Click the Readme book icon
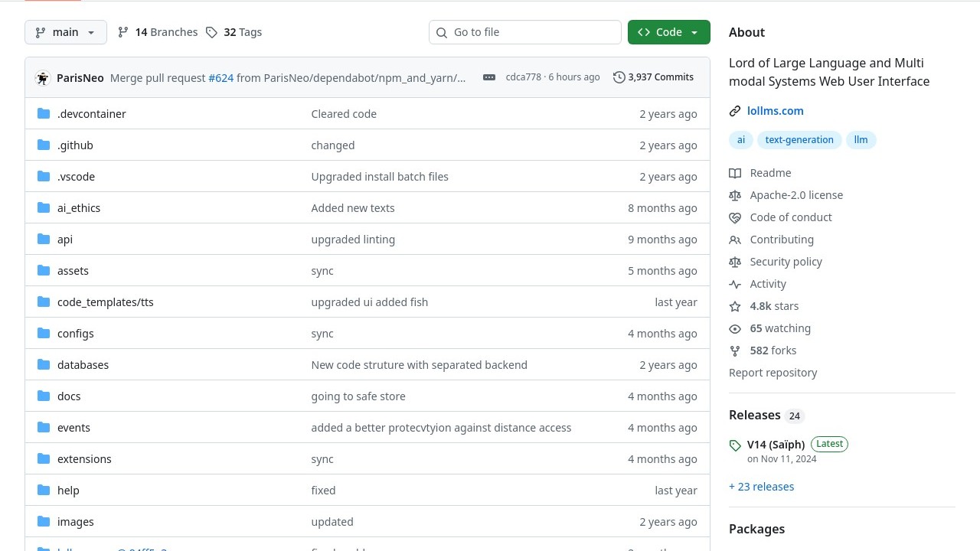The image size is (980, 551). [x=735, y=173]
